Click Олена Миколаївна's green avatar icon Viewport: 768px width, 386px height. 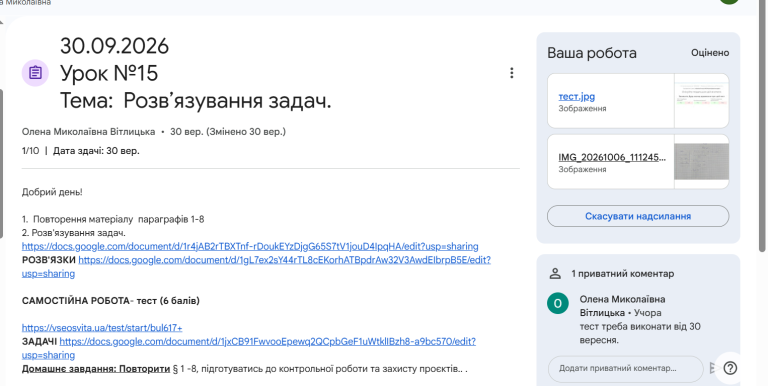click(557, 304)
